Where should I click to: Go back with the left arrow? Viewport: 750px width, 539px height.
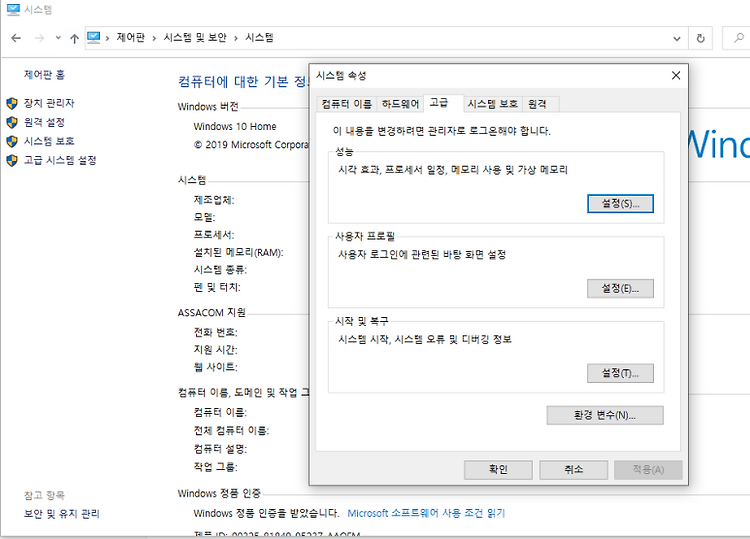click(16, 38)
